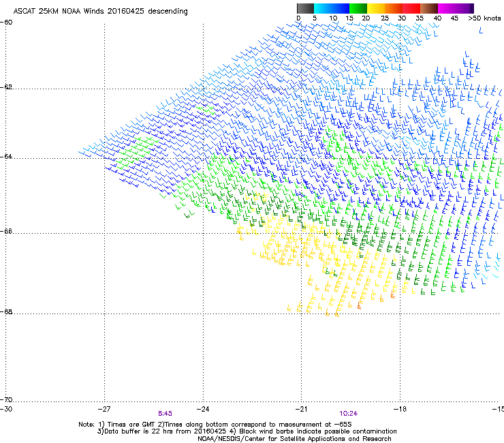The image size is (504, 443).
Task: Click the green 15-20 knots color segment
Action: [x=358, y=8]
